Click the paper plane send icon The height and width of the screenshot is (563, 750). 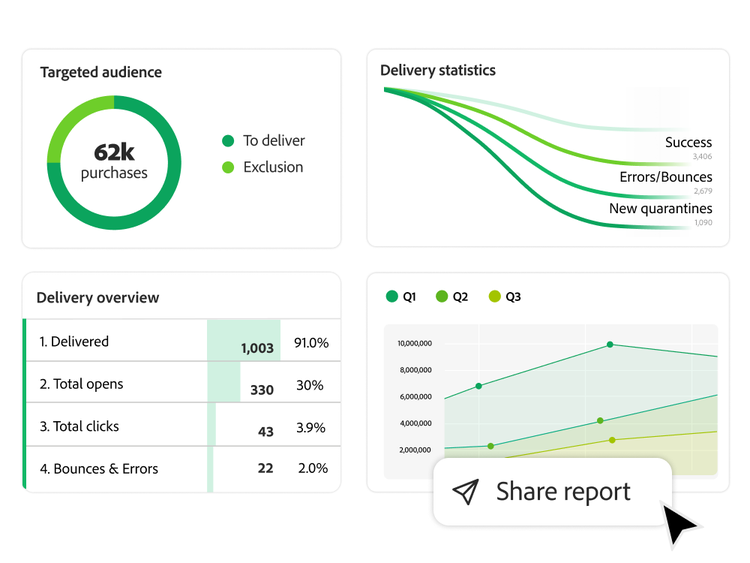466,491
